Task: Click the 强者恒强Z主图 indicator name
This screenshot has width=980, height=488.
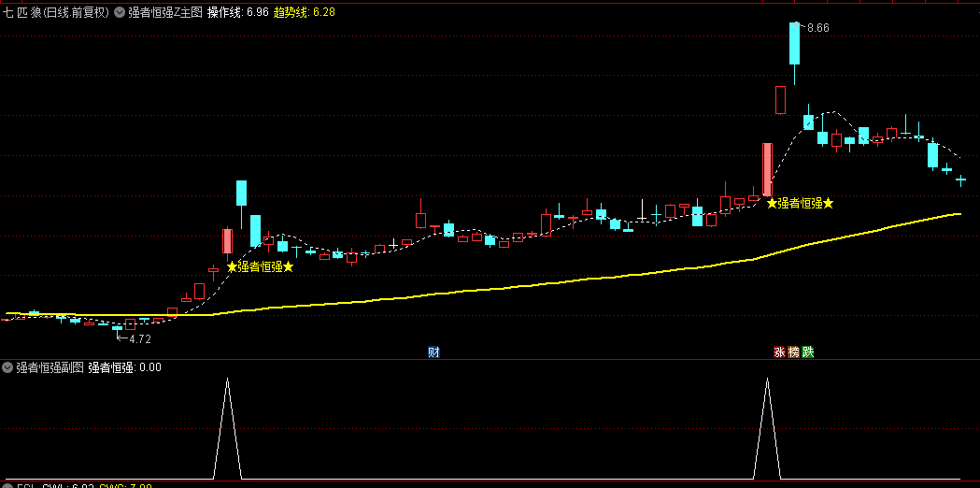Action: pyautogui.click(x=165, y=12)
